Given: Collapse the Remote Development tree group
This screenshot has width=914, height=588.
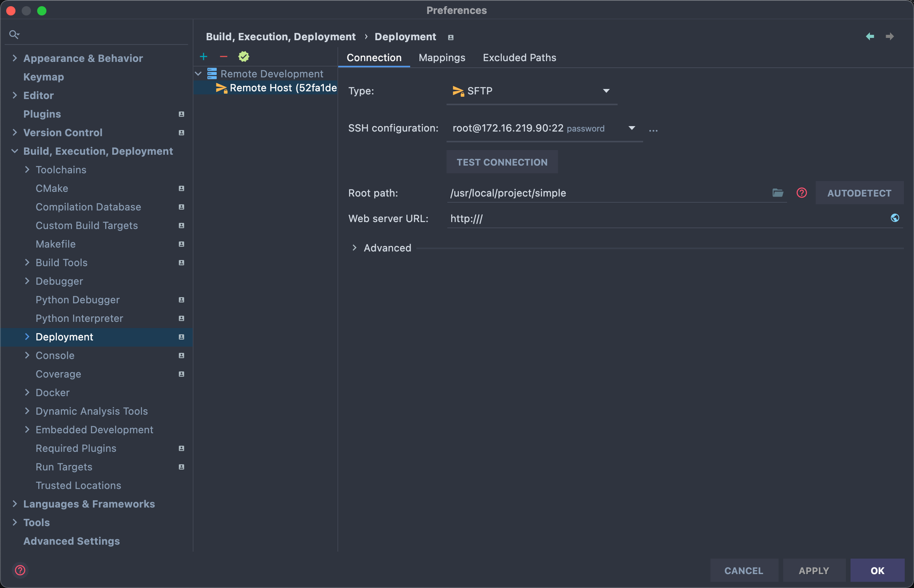Looking at the screenshot, I should click(x=199, y=73).
